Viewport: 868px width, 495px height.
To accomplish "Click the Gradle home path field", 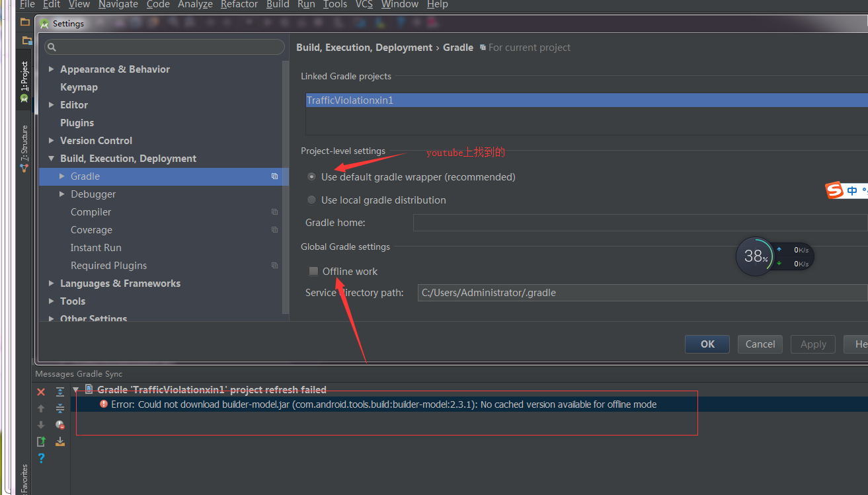I will point(640,223).
